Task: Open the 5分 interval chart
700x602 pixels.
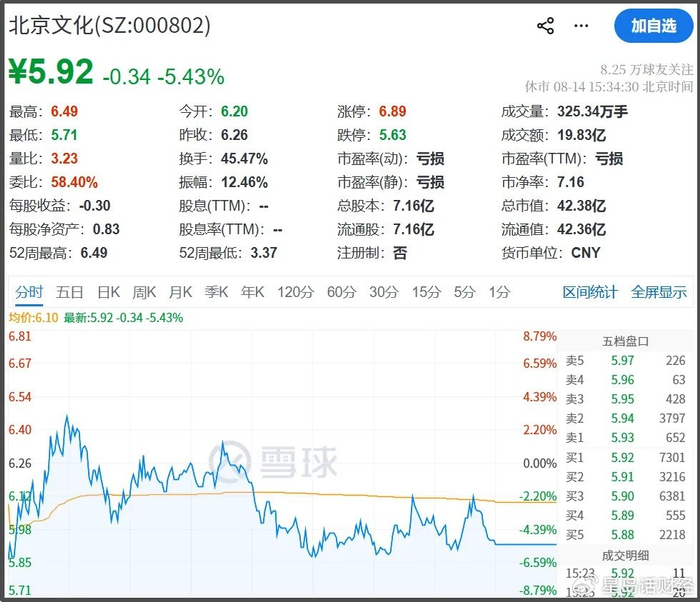Action: (465, 292)
